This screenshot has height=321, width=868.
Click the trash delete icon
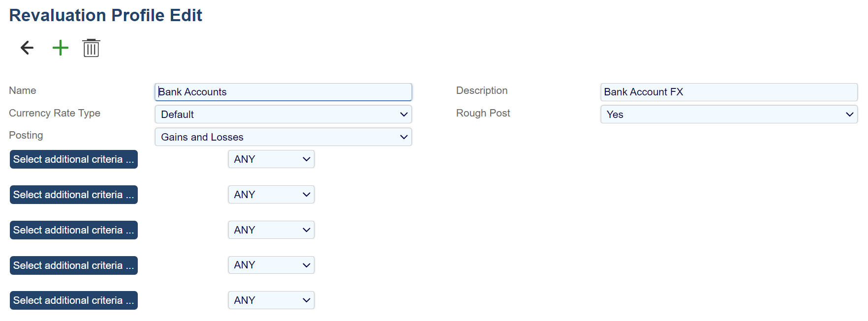pos(91,48)
